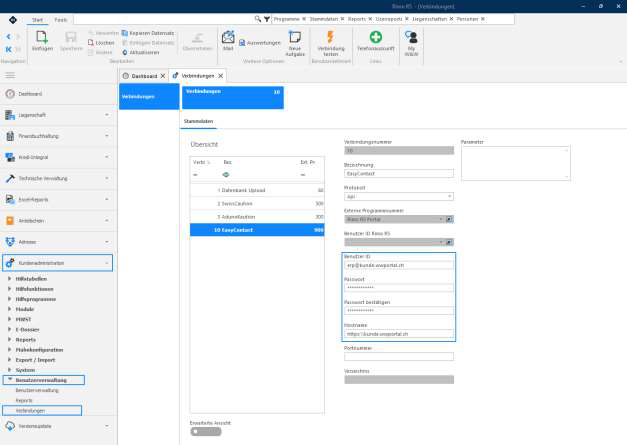Click the Einfügen new record icon
The width and height of the screenshot is (627, 445).
(42, 38)
